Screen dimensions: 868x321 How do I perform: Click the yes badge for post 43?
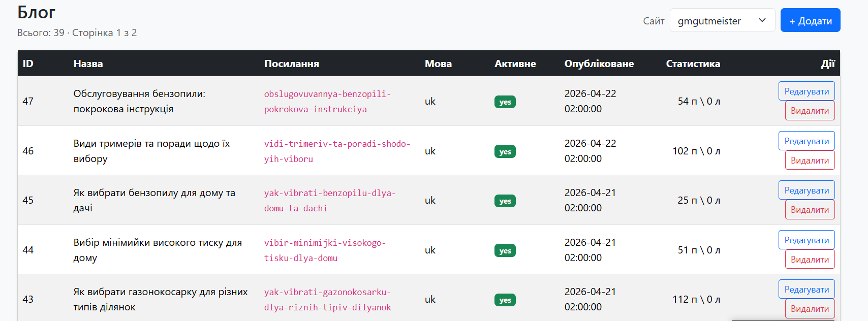(x=505, y=300)
